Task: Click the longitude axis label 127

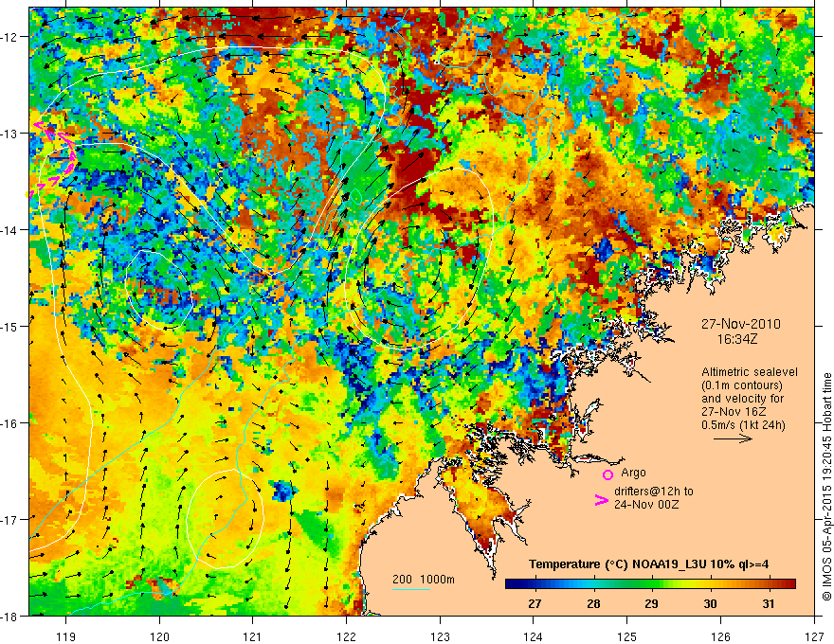Action: pos(814,636)
